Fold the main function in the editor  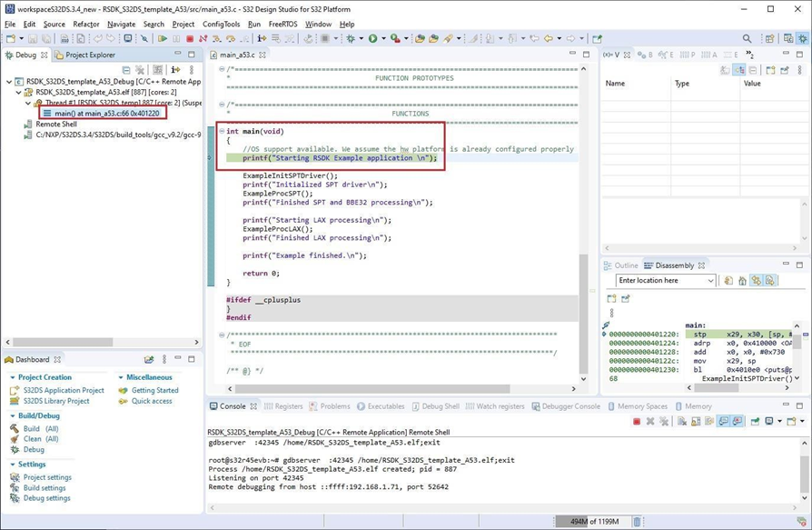coord(222,132)
